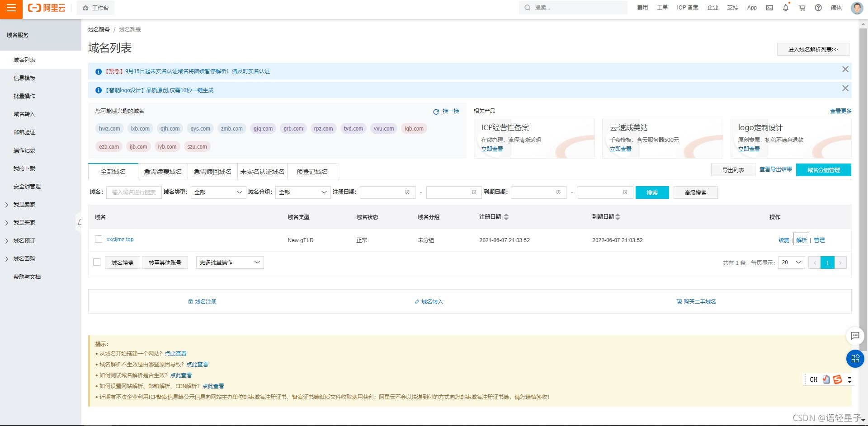This screenshot has width=868, height=426.
Task: Open the 查看导出结果 link
Action: click(x=775, y=169)
